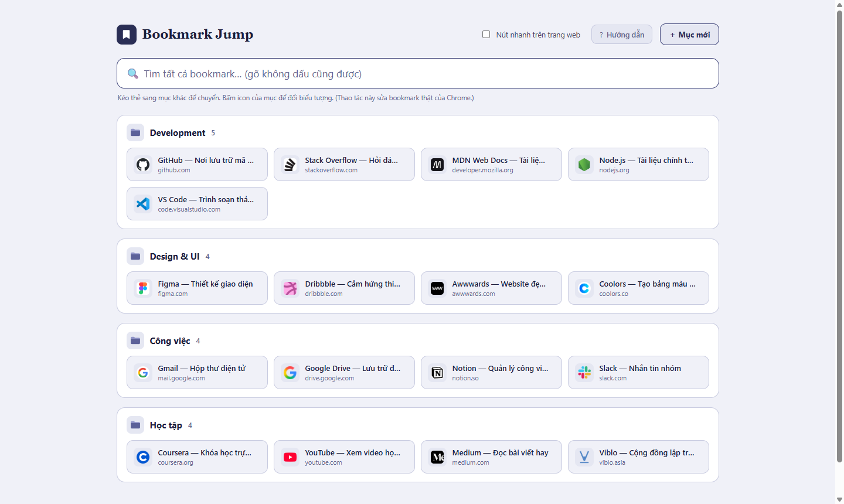Click the Node.js hexagon favicon
Image resolution: width=844 pixels, height=504 pixels.
584,165
